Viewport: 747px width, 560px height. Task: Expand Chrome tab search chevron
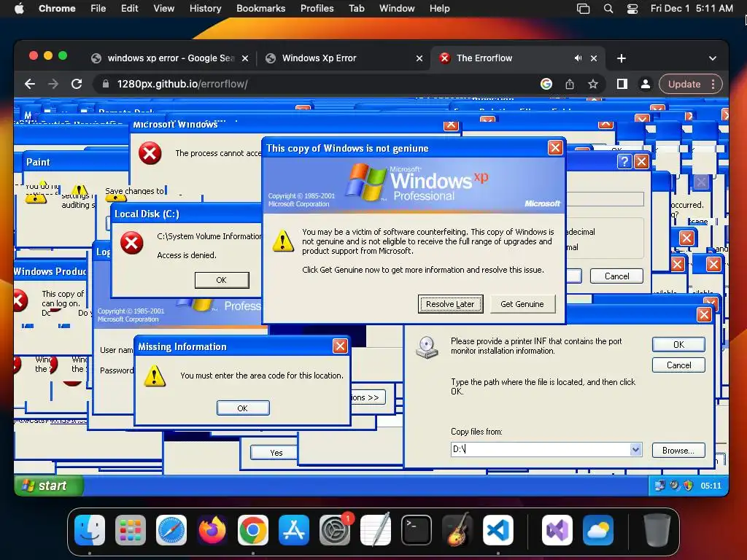713,58
